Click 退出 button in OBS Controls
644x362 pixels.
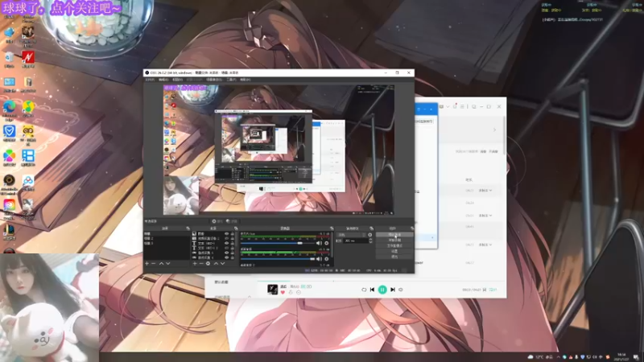[394, 257]
